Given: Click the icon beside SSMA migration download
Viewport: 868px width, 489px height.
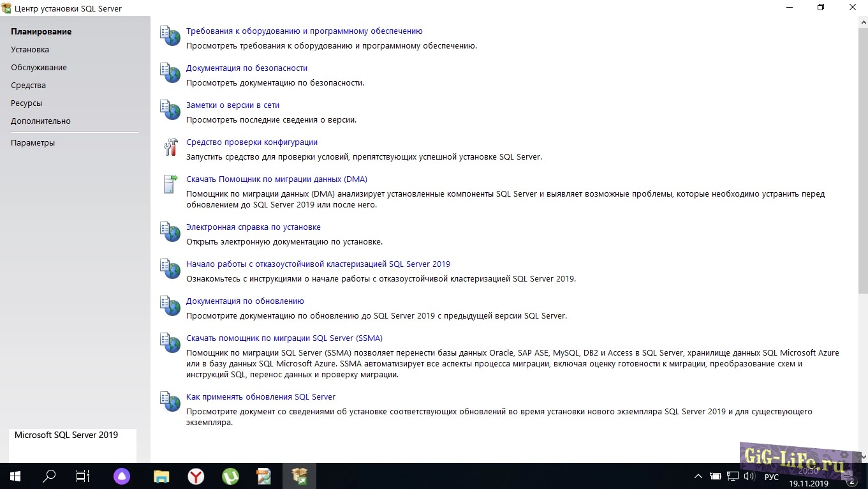Looking at the screenshot, I should (x=170, y=343).
